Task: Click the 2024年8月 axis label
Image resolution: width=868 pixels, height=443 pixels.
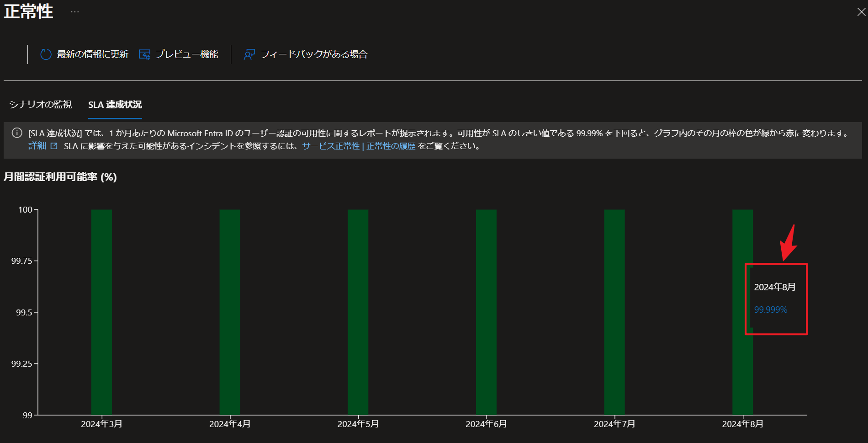Action: click(x=743, y=424)
